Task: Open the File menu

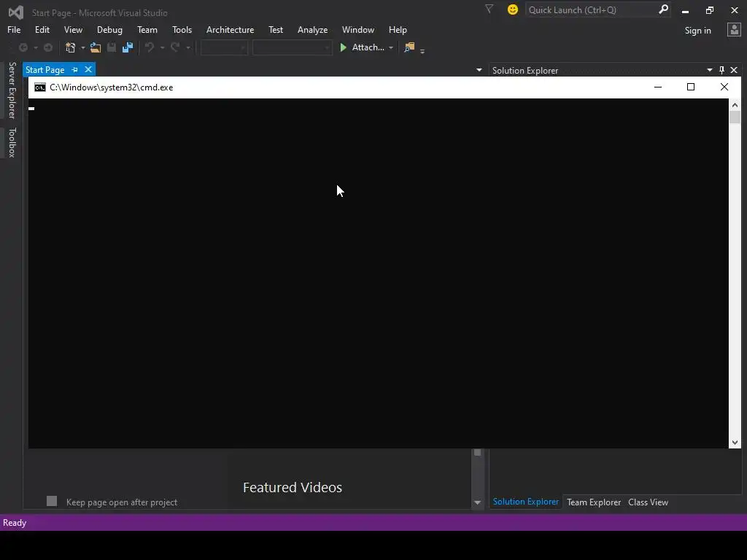Action: point(14,29)
